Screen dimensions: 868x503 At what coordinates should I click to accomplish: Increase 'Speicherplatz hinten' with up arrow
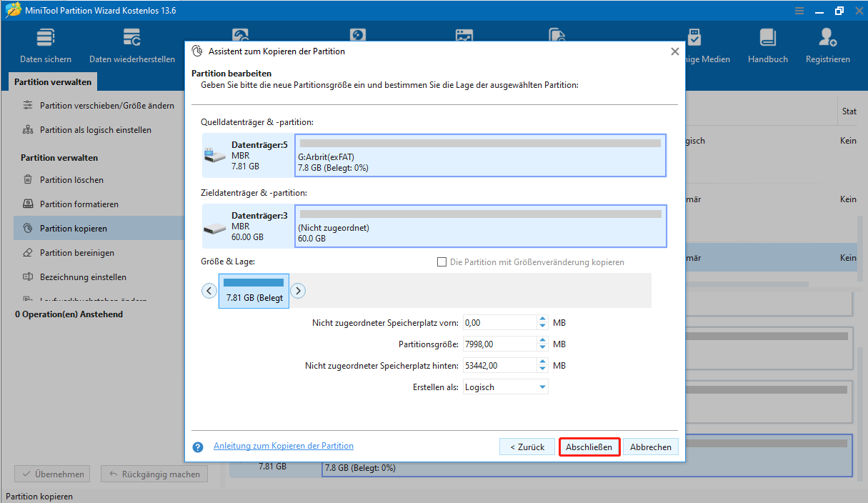(543, 362)
